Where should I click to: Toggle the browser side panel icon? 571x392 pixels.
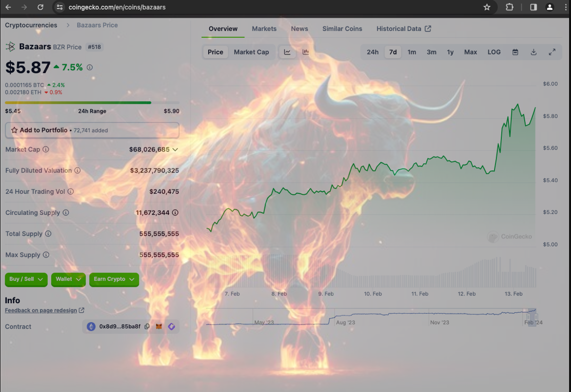(x=533, y=7)
